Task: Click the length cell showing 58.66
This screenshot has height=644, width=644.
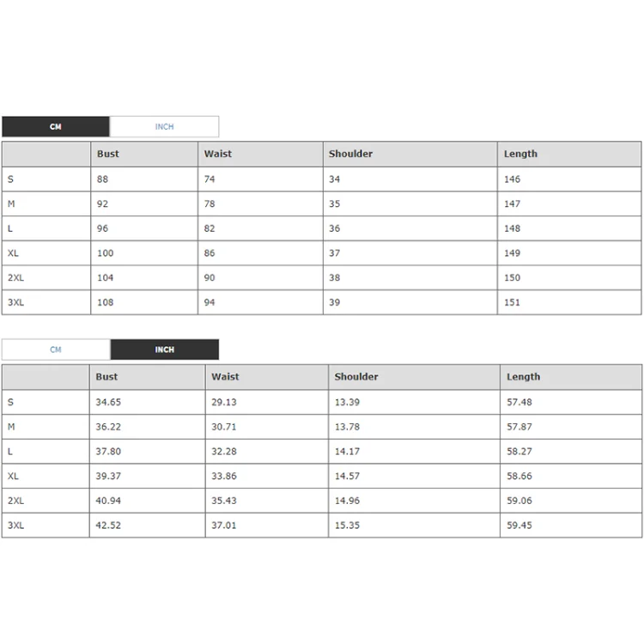Action: pyautogui.click(x=519, y=476)
